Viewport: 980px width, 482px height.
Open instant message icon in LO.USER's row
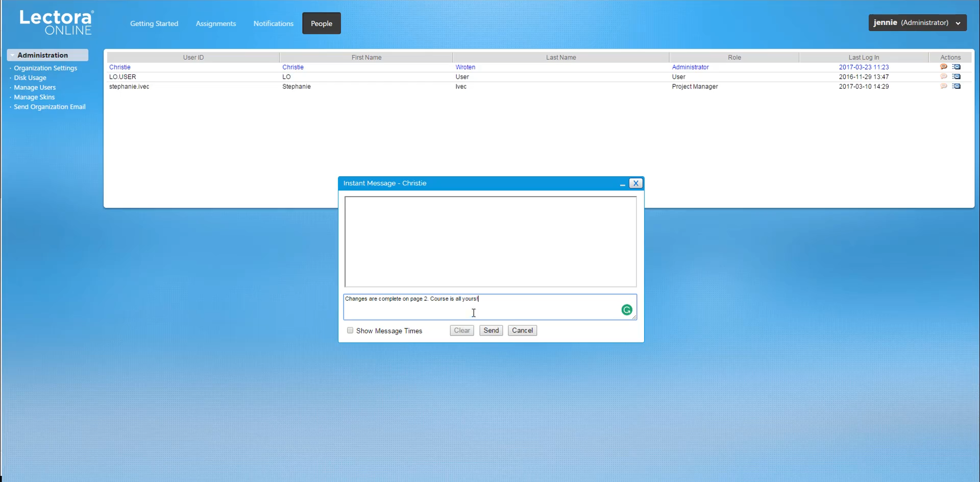point(943,77)
